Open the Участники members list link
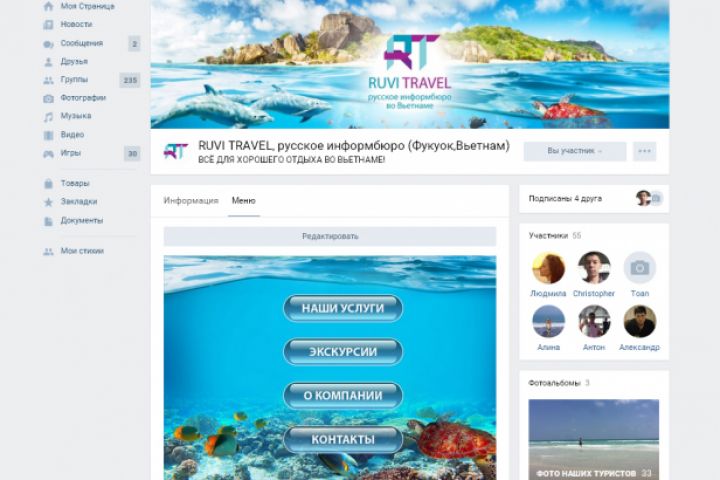Screen dimensions: 720x480 coord(548,236)
